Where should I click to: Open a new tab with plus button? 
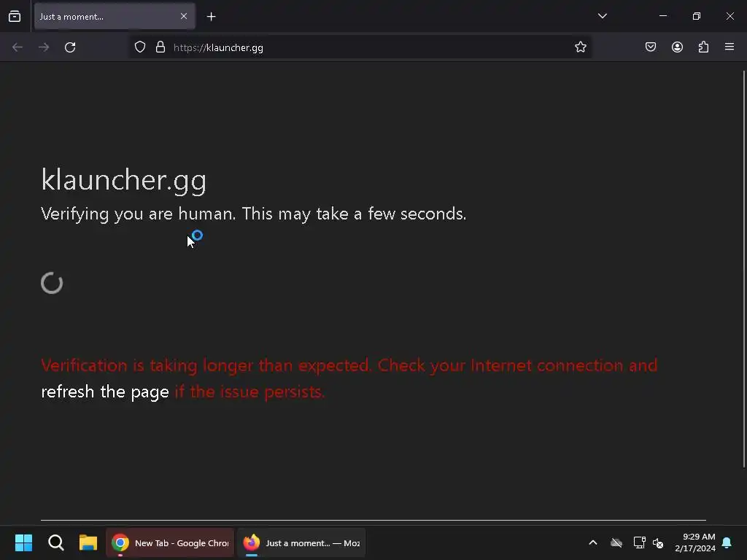211,17
